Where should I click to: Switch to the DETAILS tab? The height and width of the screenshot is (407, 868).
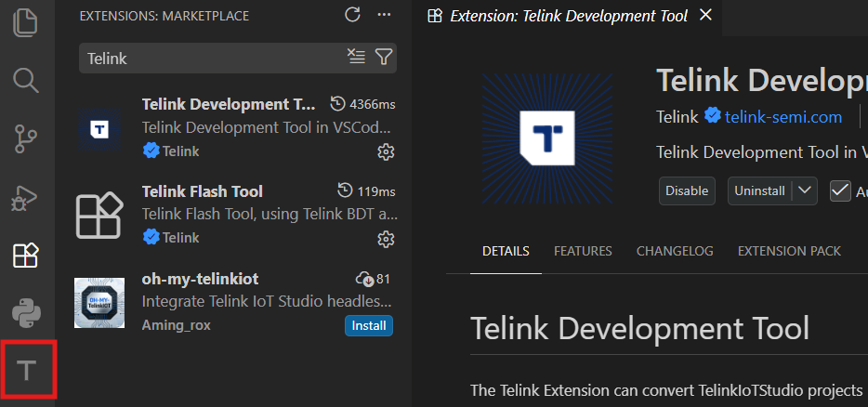click(x=506, y=251)
